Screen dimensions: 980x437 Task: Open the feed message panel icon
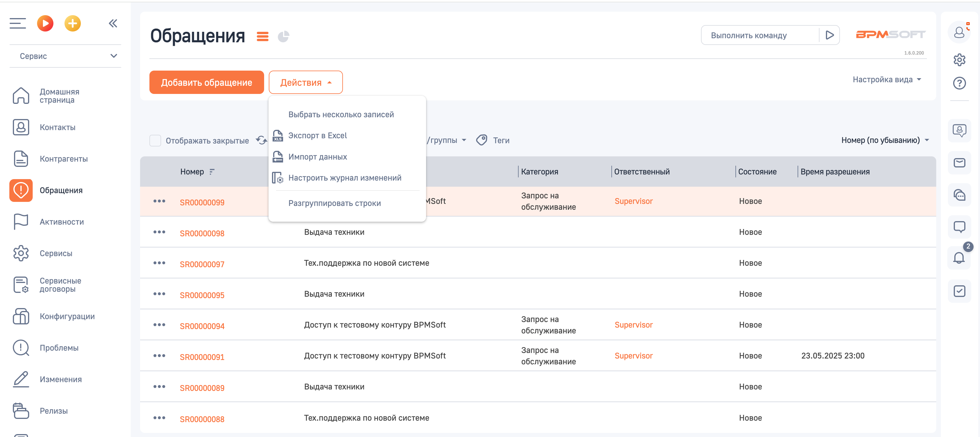click(959, 227)
